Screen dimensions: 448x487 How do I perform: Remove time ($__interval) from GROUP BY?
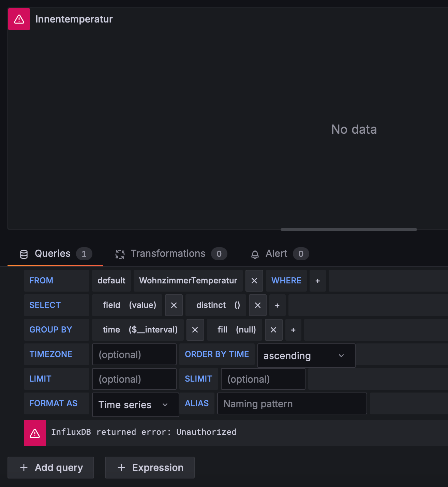pyautogui.click(x=195, y=330)
